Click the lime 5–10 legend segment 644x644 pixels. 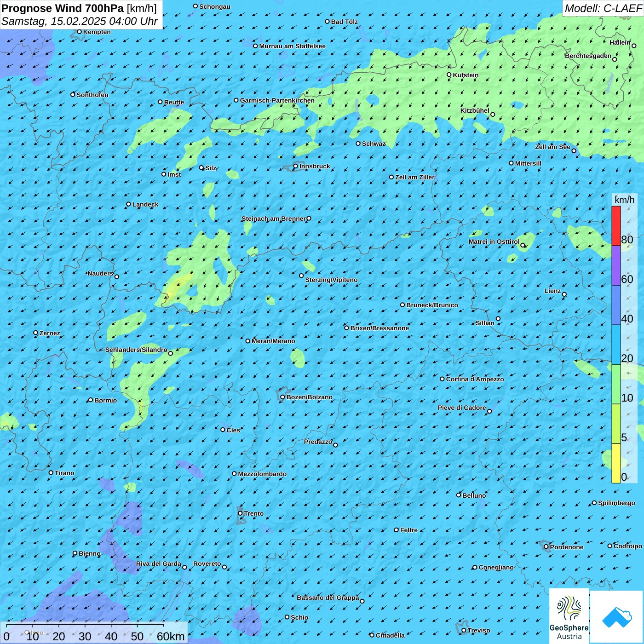coord(616,424)
